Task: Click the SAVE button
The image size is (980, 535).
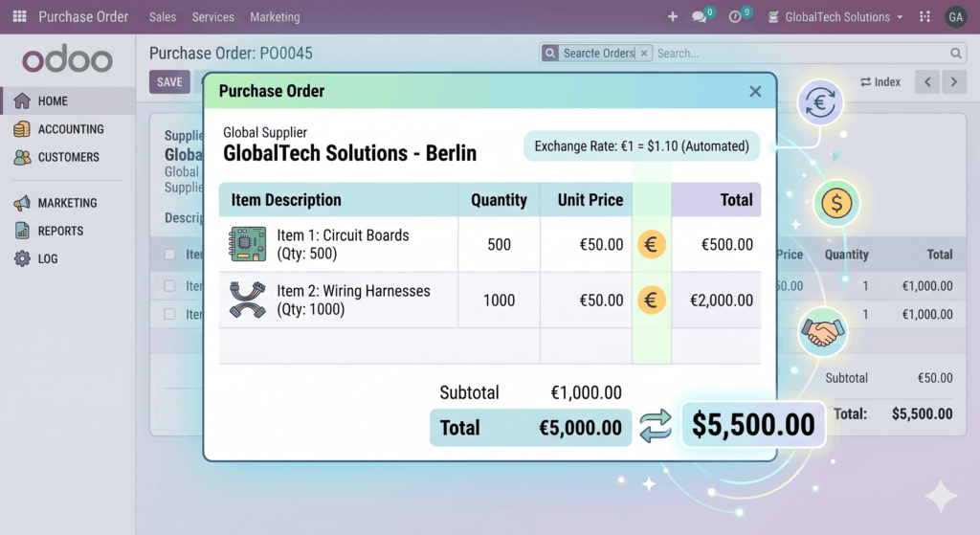Action: pyautogui.click(x=169, y=82)
